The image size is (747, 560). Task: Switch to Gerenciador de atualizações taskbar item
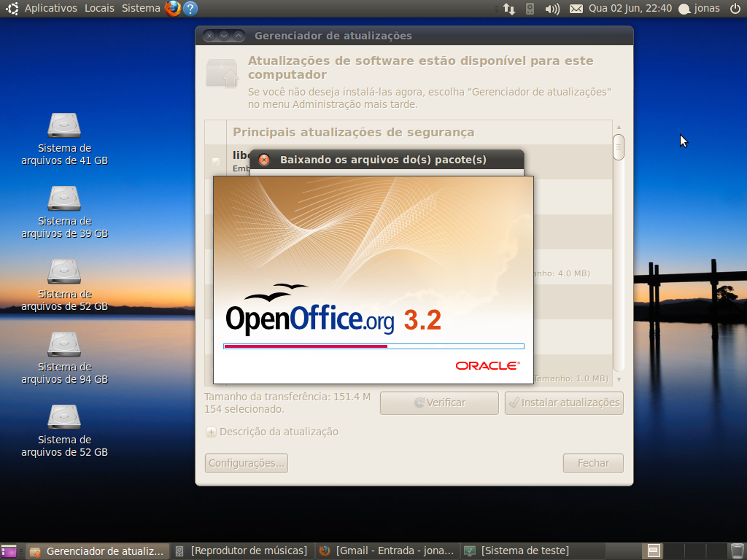click(97, 551)
